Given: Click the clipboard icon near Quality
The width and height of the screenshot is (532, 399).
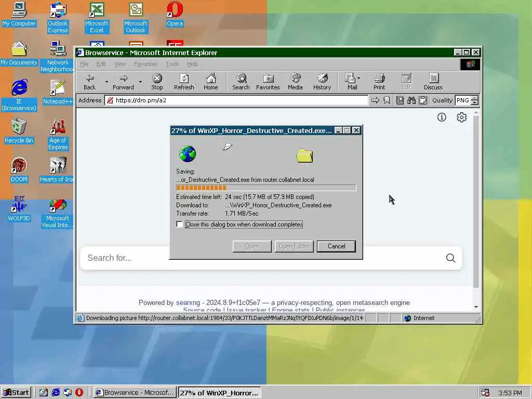Looking at the screenshot, I should point(423,100).
